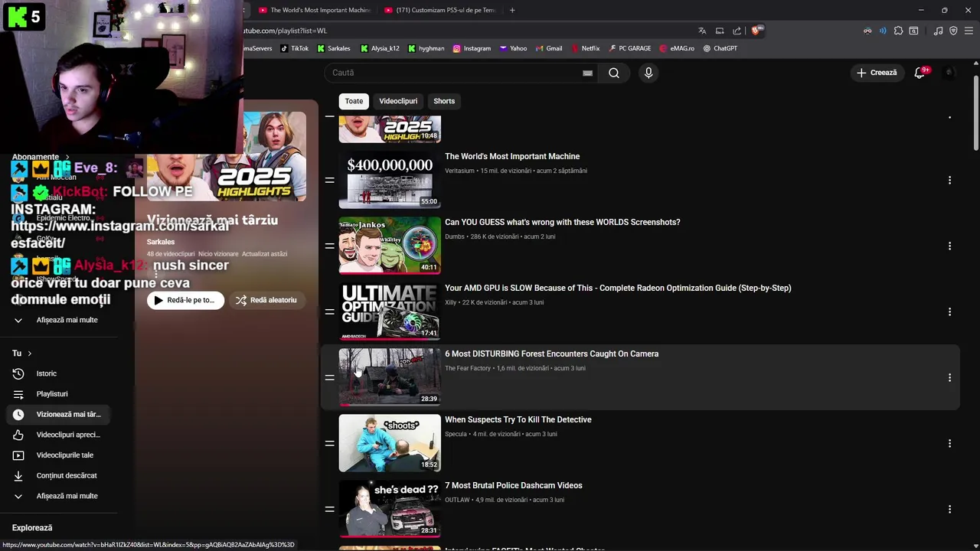The height and width of the screenshot is (551, 980).
Task: Click the share icon in the address bar
Action: pos(737,31)
